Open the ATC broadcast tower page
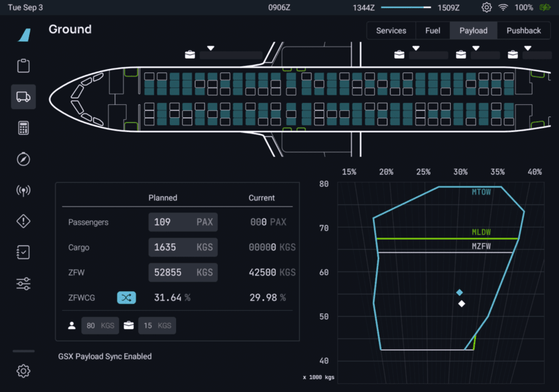The height and width of the screenshot is (392, 559). [24, 190]
